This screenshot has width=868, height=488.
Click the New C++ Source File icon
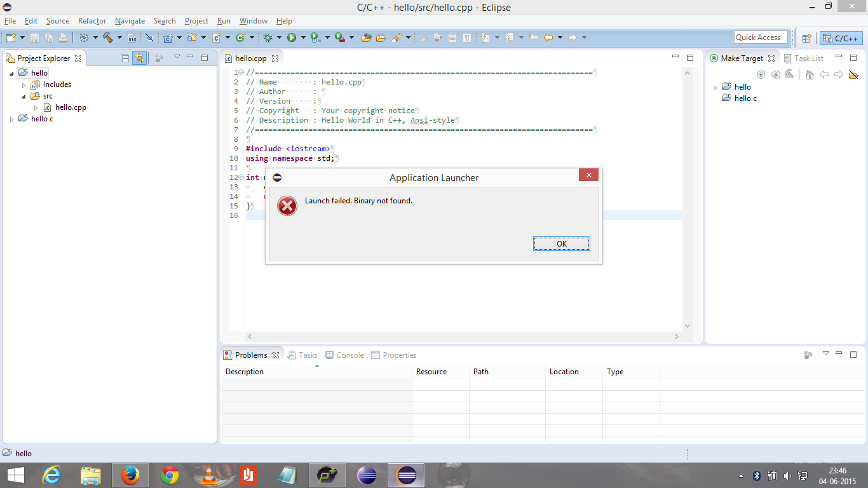tap(216, 38)
